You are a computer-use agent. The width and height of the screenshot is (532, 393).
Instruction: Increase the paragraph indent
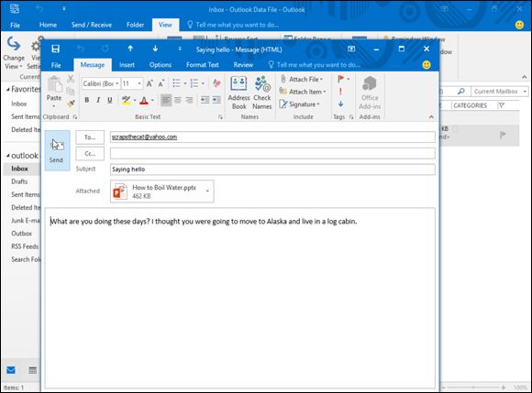coord(216,100)
